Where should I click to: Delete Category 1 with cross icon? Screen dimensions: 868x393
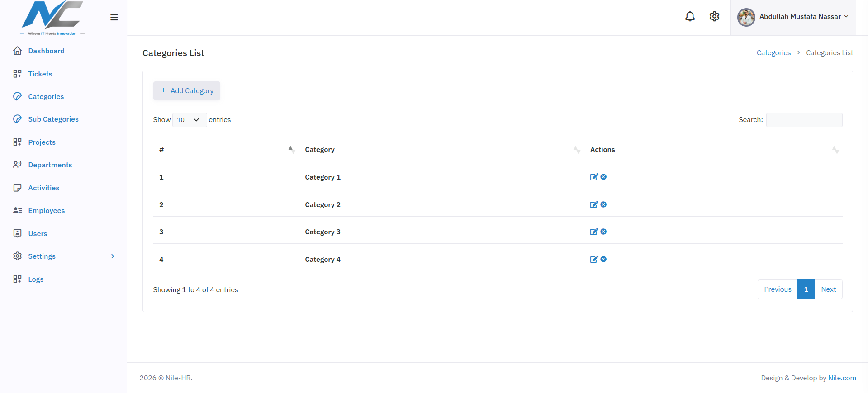[603, 177]
